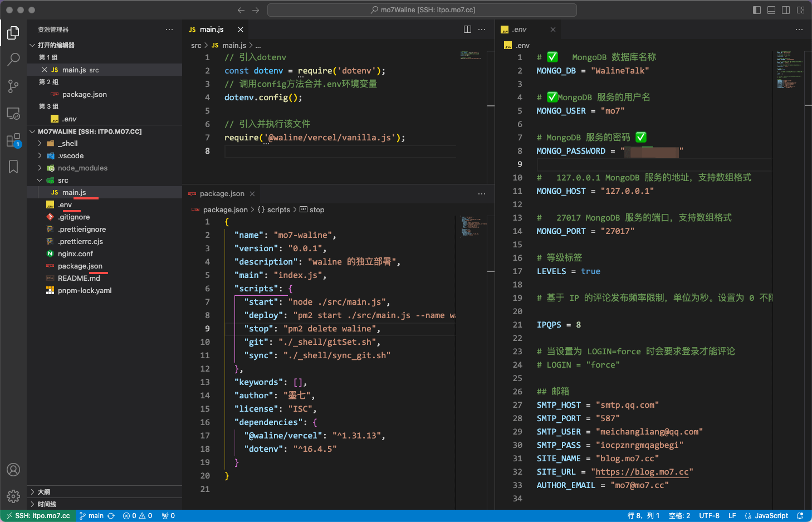The width and height of the screenshot is (812, 522).
Task: Click the command center search box
Action: 422,10
